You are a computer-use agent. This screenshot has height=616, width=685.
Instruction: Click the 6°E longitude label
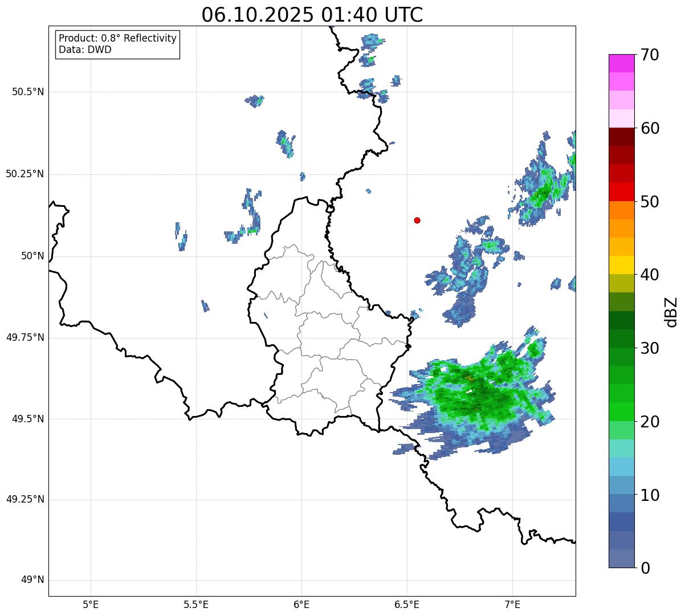[x=301, y=604]
